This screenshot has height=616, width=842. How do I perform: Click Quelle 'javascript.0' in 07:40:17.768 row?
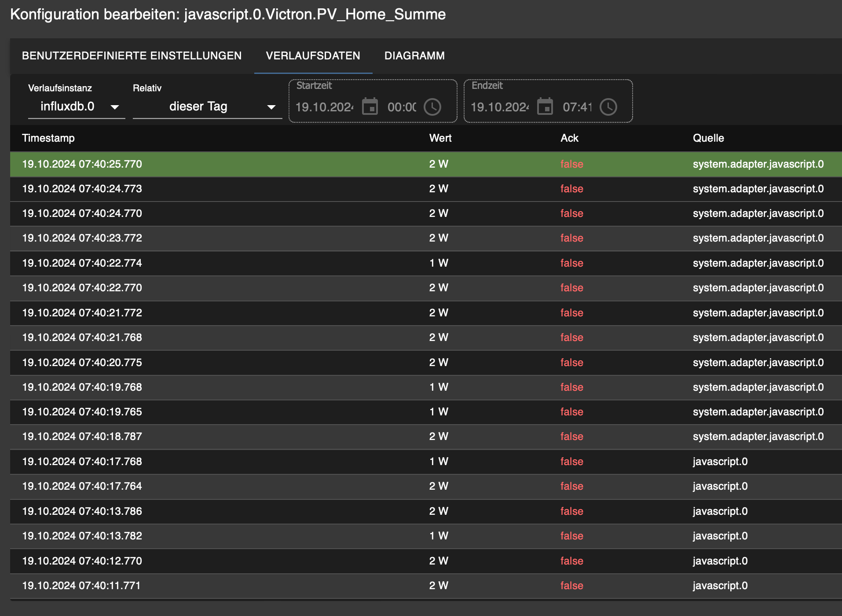(x=720, y=462)
